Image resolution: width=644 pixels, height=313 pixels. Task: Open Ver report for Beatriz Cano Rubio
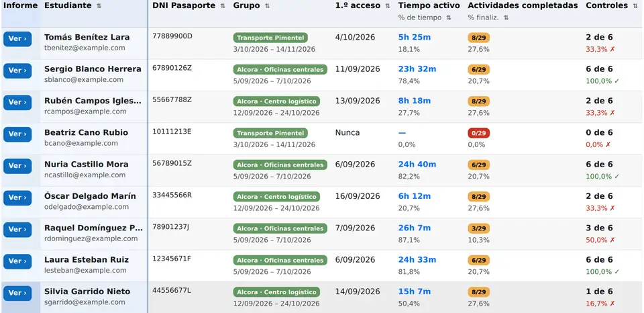click(x=17, y=134)
